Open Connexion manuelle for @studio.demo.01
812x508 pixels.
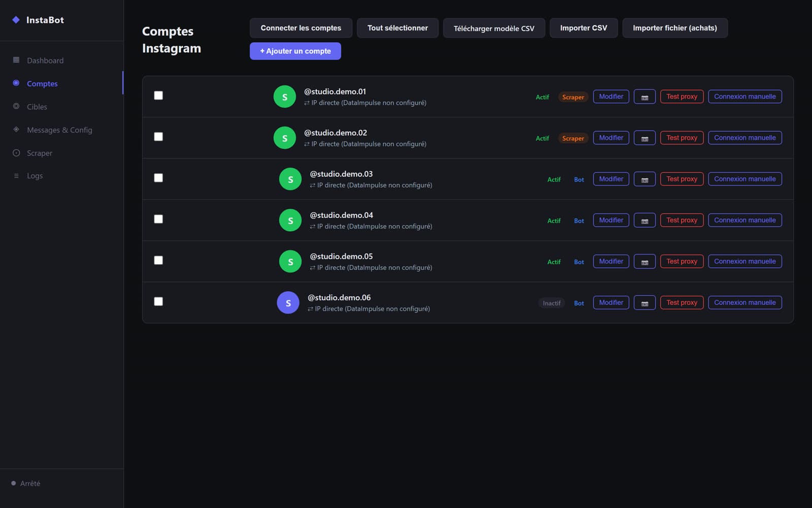coord(745,97)
